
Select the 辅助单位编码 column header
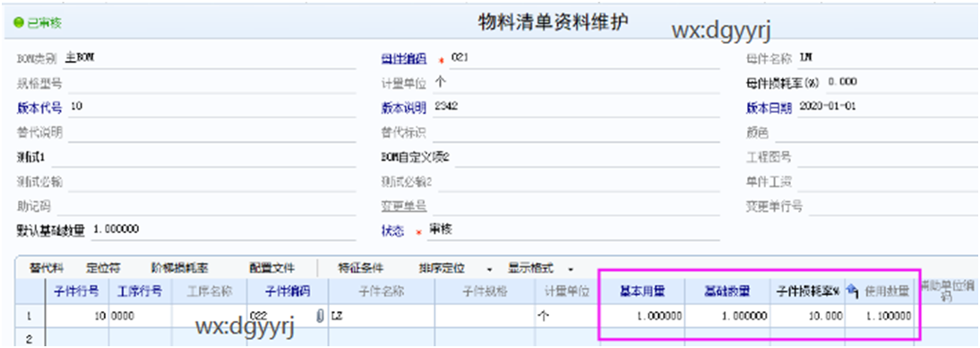click(946, 291)
